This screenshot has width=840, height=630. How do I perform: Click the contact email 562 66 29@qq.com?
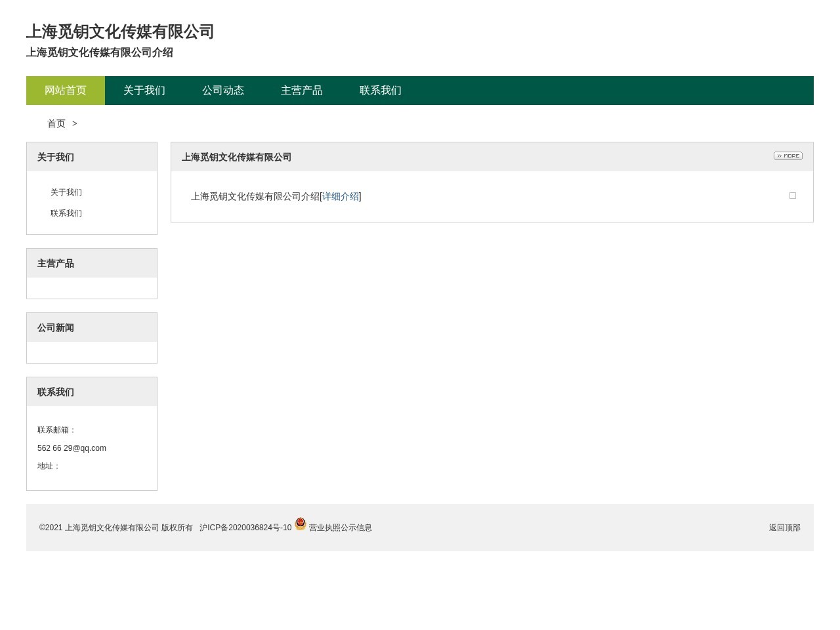72,448
